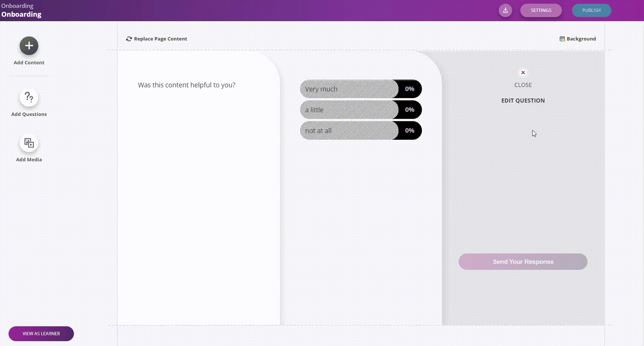Click the small Onboarding breadcrumb text
This screenshot has width=644, height=346.
click(17, 6)
